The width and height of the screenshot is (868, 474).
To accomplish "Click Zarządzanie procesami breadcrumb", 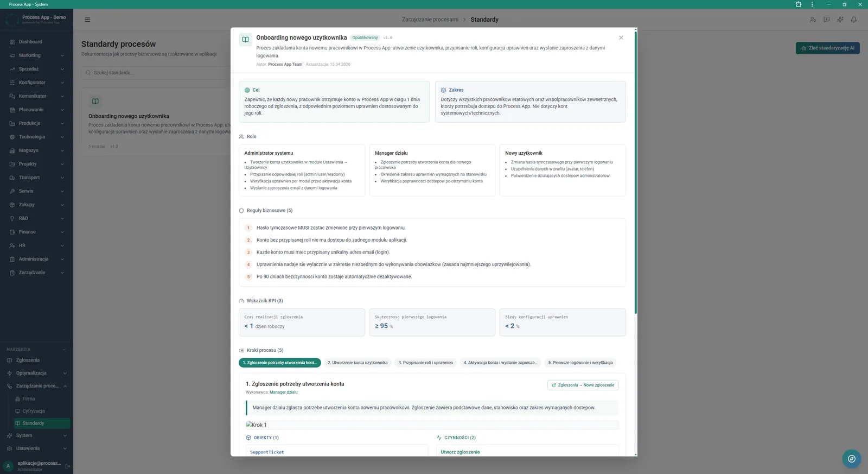I will [x=430, y=20].
